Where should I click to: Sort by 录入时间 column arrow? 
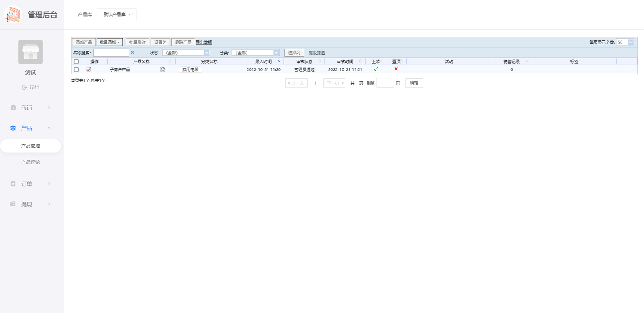[x=279, y=61]
